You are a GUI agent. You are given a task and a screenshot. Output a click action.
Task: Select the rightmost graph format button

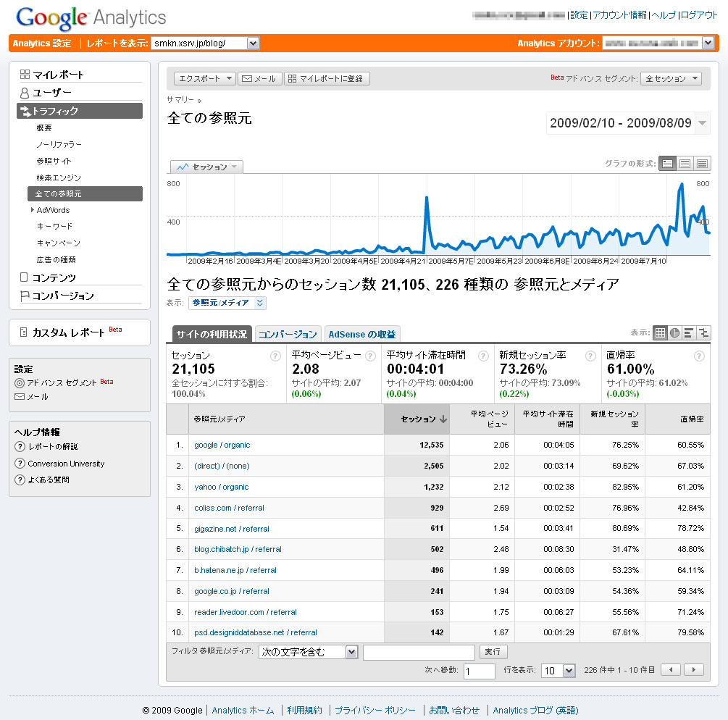(x=702, y=164)
